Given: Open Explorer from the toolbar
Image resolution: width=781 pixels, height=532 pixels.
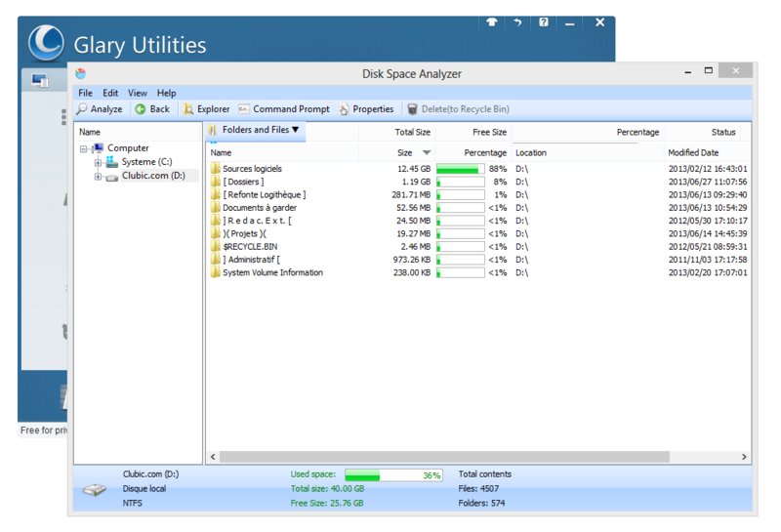Looking at the screenshot, I should (206, 109).
